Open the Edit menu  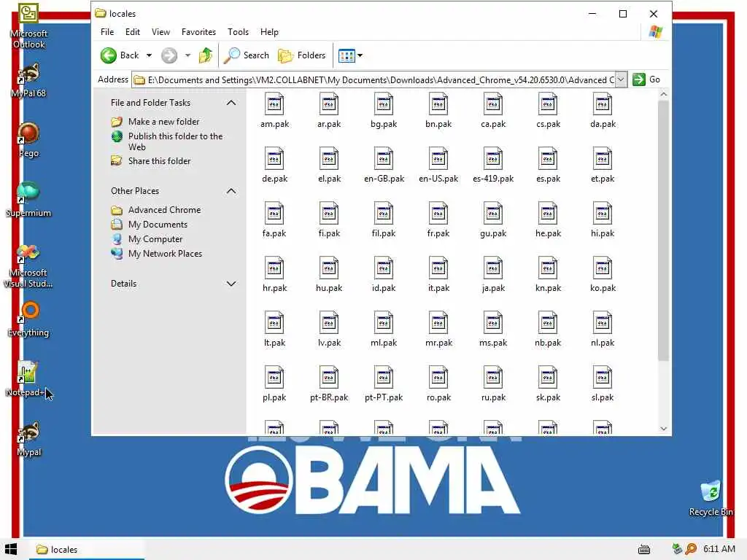(133, 32)
